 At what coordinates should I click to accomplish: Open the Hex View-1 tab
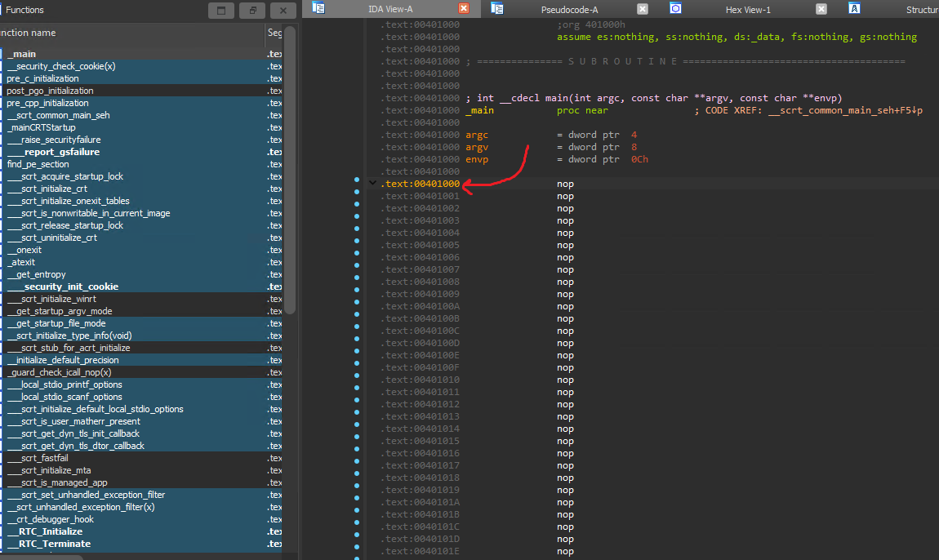(747, 9)
